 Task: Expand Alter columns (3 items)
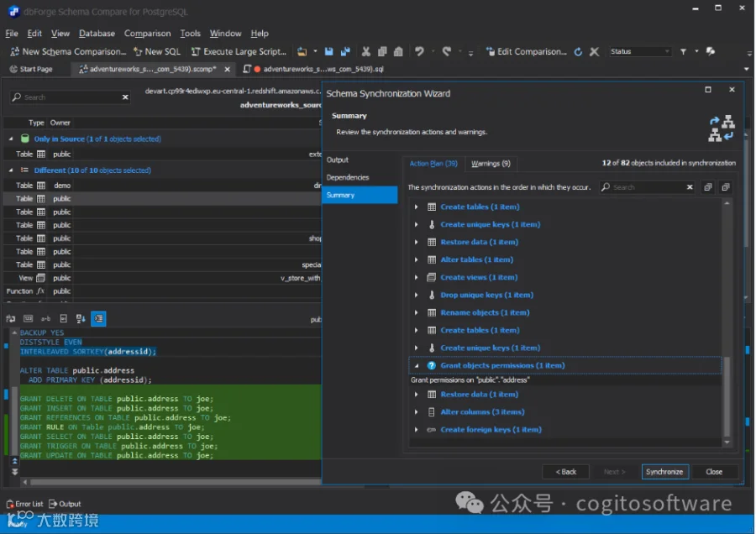(x=417, y=412)
